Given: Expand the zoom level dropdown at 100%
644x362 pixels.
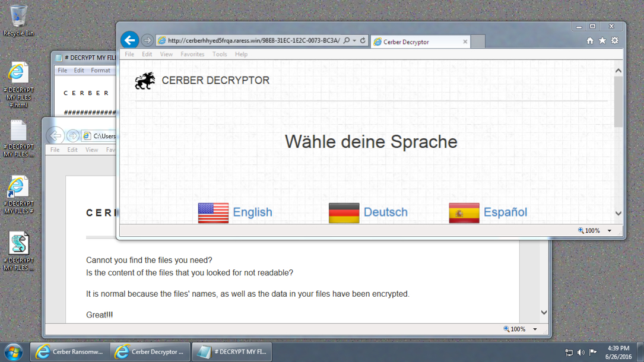Looking at the screenshot, I should click(x=610, y=231).
